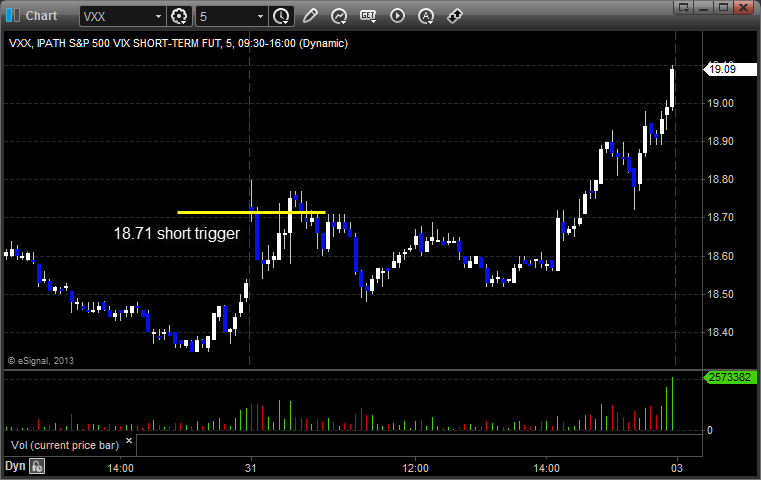The height and width of the screenshot is (480, 761).
Task: Click the 03 date label on time axis
Action: pos(677,468)
